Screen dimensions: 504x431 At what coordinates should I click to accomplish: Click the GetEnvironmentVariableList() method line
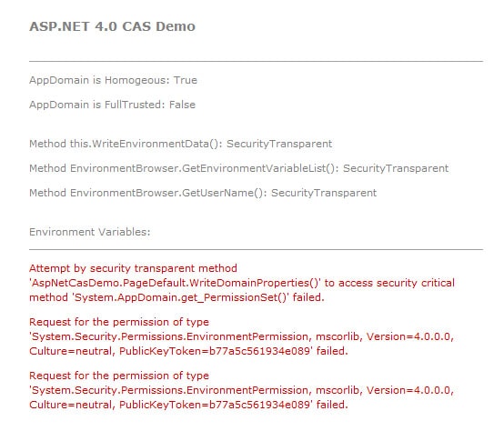(x=239, y=168)
